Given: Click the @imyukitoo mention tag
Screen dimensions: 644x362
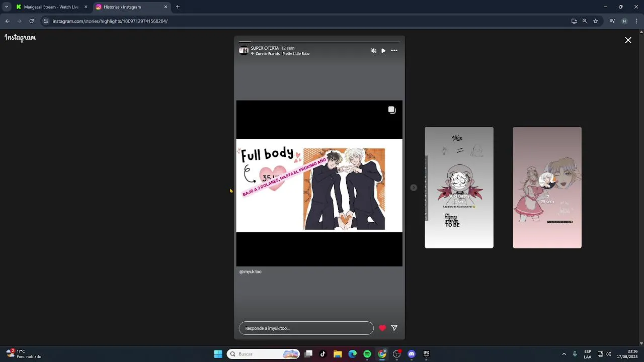Looking at the screenshot, I should [250, 271].
